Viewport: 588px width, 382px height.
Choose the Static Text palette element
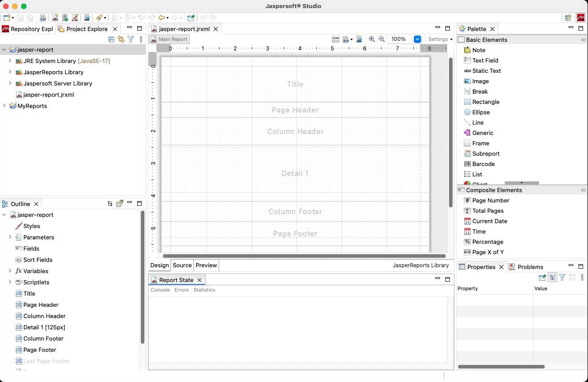coord(482,71)
